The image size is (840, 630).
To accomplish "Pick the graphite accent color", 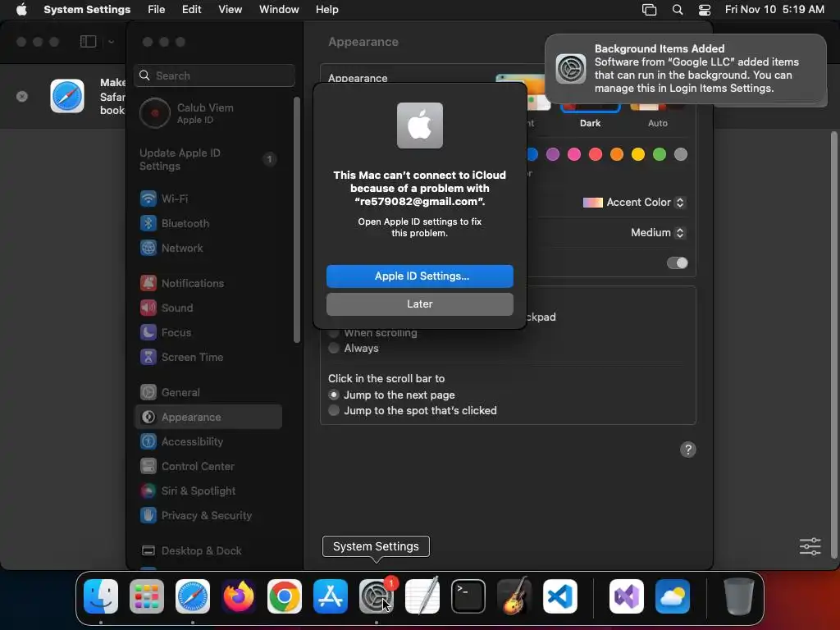I will [x=680, y=155].
